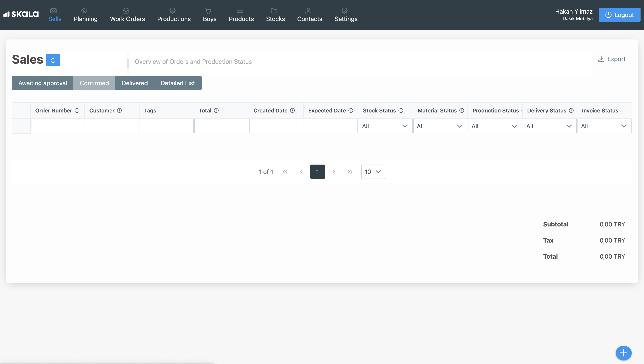Refresh the Sales list with the reload icon
644x364 pixels.
pyautogui.click(x=53, y=60)
